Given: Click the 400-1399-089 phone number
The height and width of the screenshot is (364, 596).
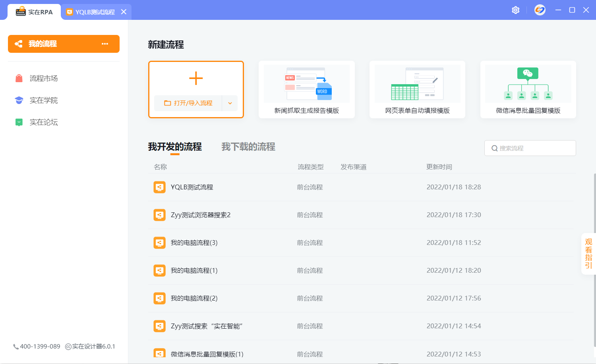Looking at the screenshot, I should pyautogui.click(x=40, y=347).
